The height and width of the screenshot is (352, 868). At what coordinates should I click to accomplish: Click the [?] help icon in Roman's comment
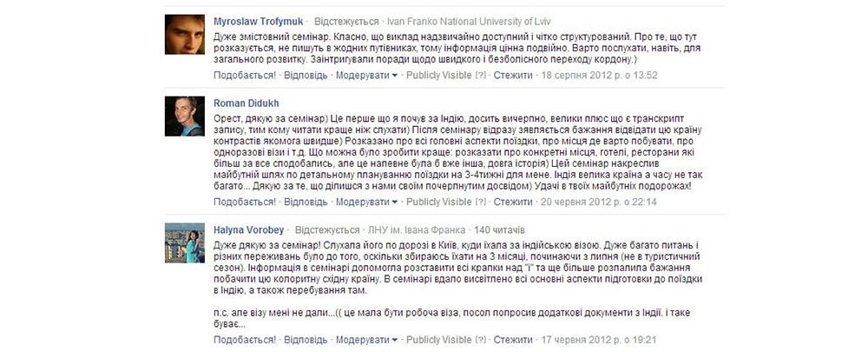[x=481, y=202]
